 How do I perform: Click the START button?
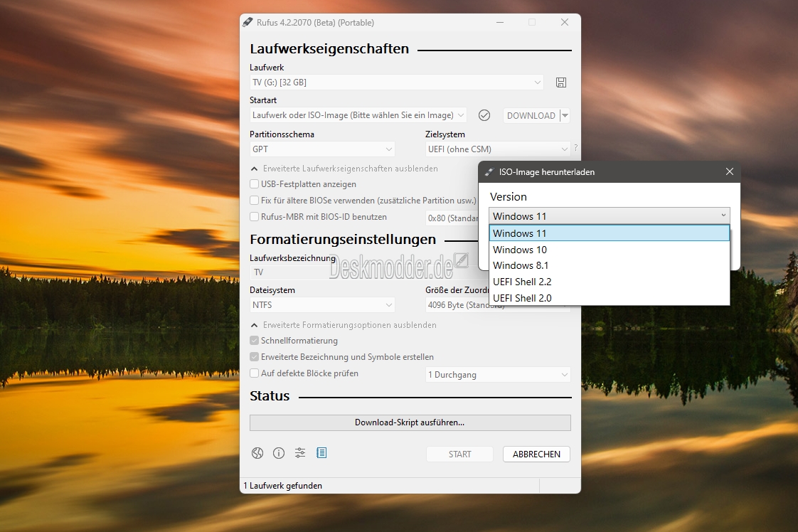point(459,454)
